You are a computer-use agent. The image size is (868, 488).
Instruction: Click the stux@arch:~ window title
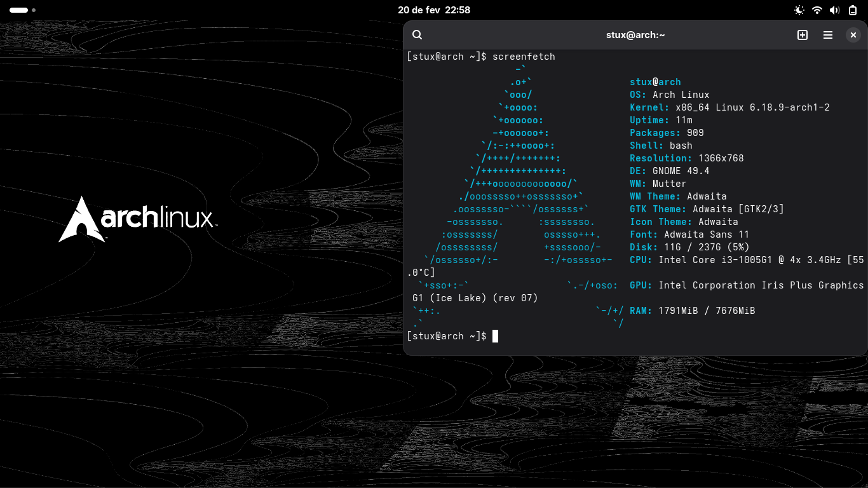635,35
